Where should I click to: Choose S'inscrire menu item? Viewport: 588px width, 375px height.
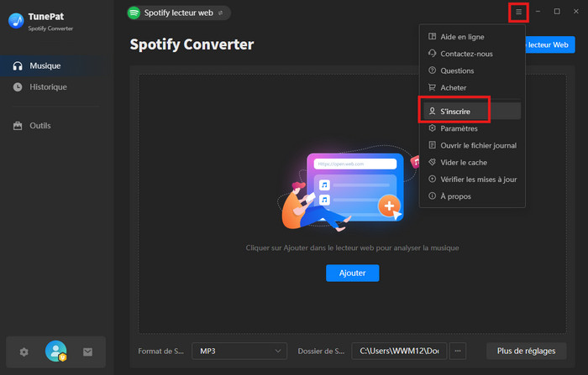coord(472,112)
